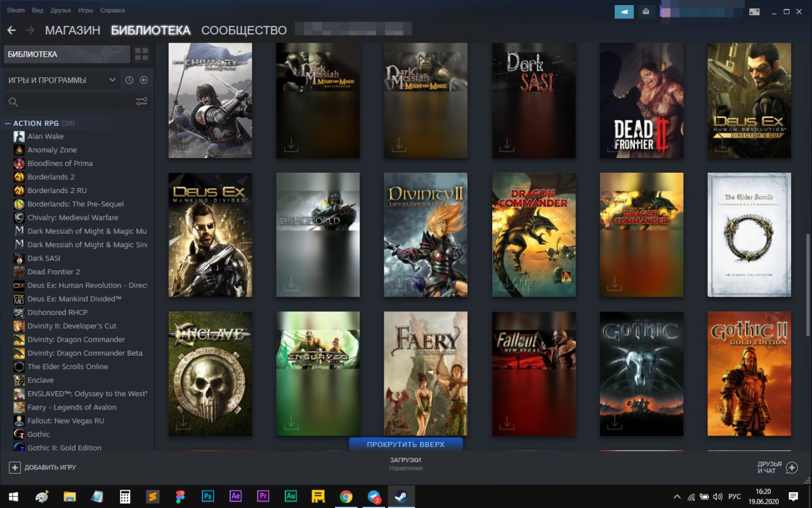Image resolution: width=812 pixels, height=508 pixels.
Task: Open Deus Ex Mankind Divided cover
Action: coord(210,235)
